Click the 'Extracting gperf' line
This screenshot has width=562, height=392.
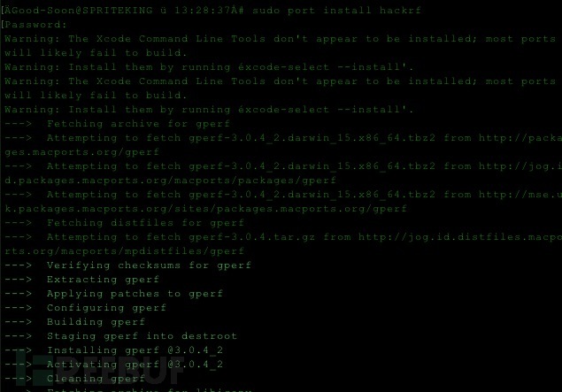[81, 280]
